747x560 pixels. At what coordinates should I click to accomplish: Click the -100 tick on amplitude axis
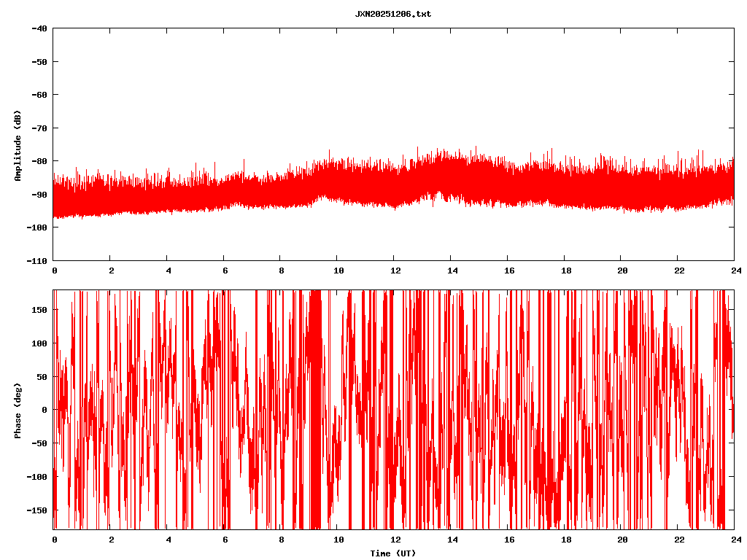point(36,227)
